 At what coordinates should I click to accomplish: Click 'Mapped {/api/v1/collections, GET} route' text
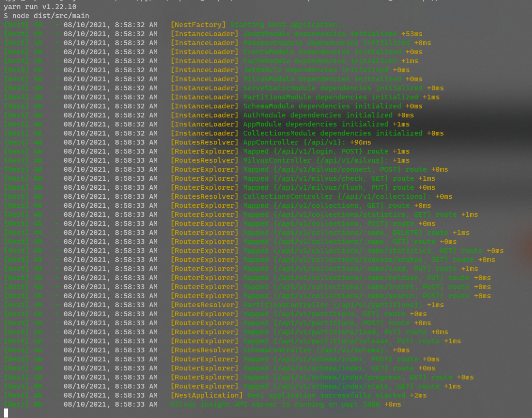coord(326,205)
